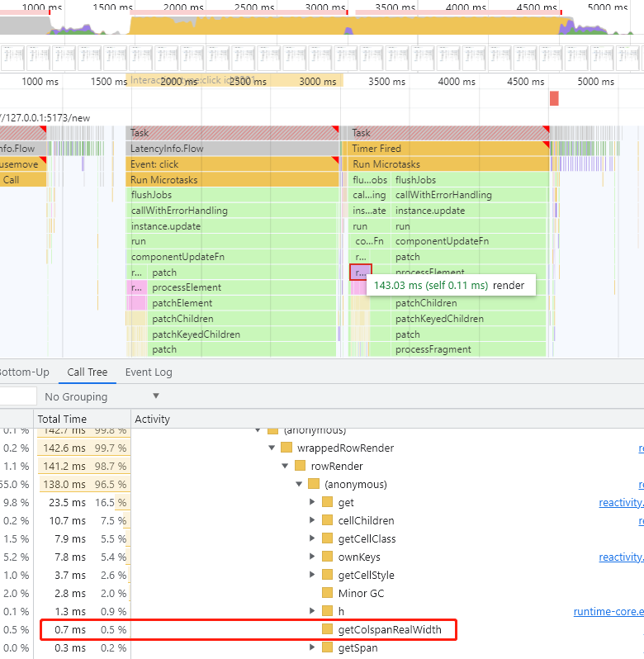Select the Minor GC row
The width and height of the screenshot is (644, 659).
322,593
